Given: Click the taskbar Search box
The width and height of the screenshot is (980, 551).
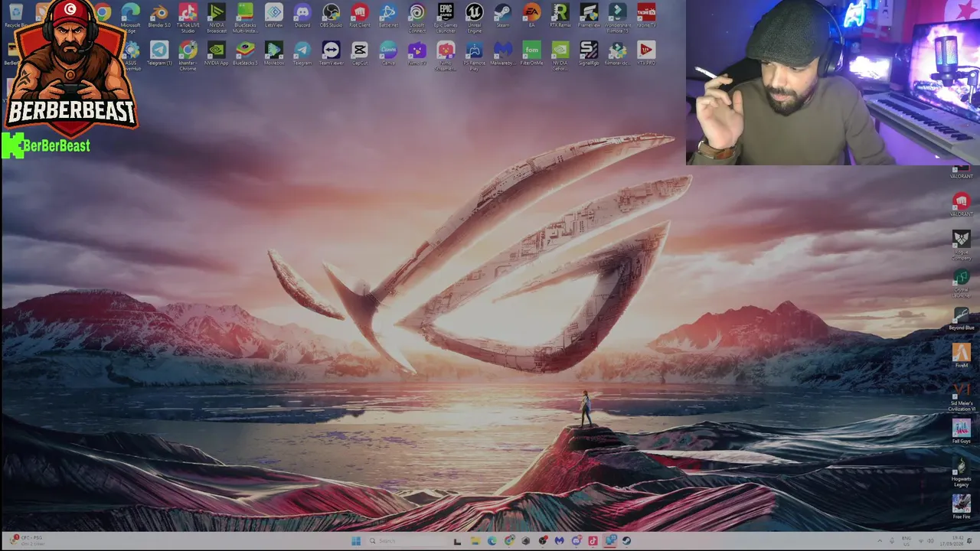Looking at the screenshot, I should [x=407, y=541].
